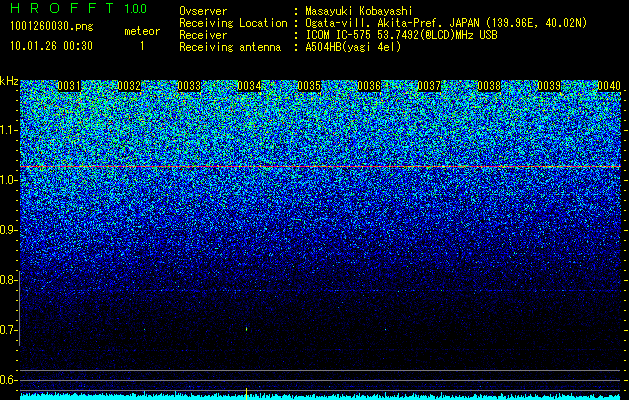Select antenna text A504HB(yagi 4el)
The image size is (629, 400).
pos(353,47)
